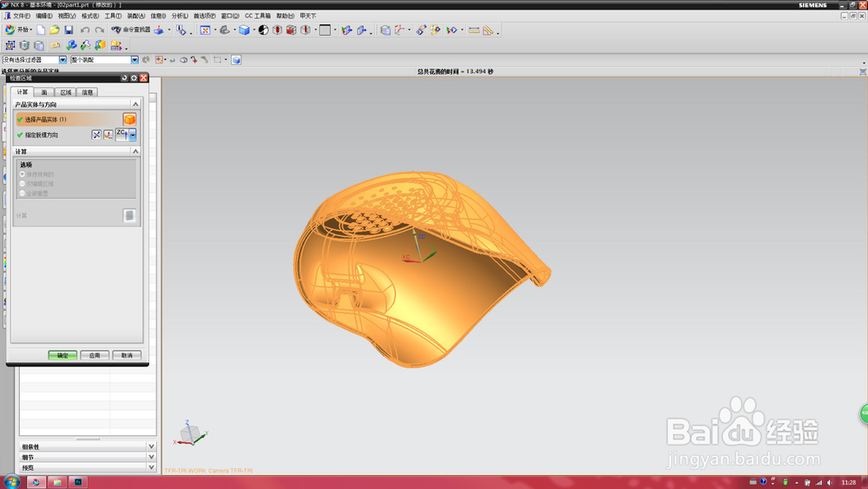Click the calculate icon in dialog
This screenshot has width=868, height=489.
[x=129, y=215]
